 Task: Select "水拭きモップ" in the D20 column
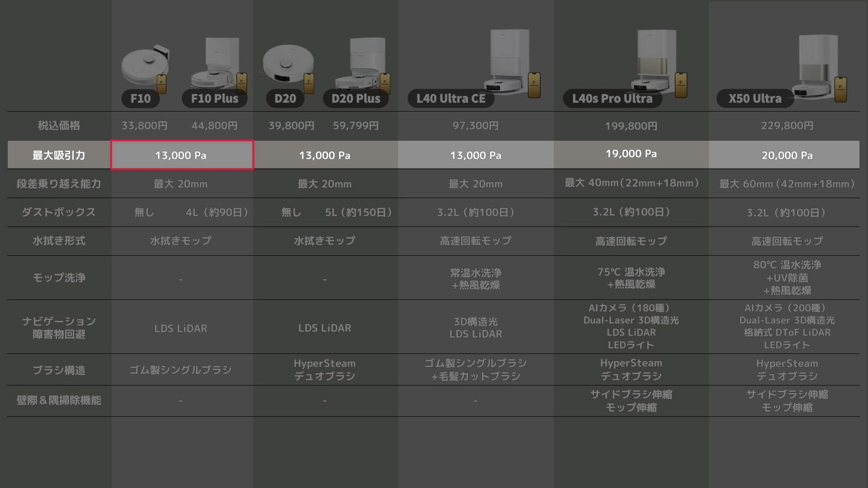click(324, 241)
